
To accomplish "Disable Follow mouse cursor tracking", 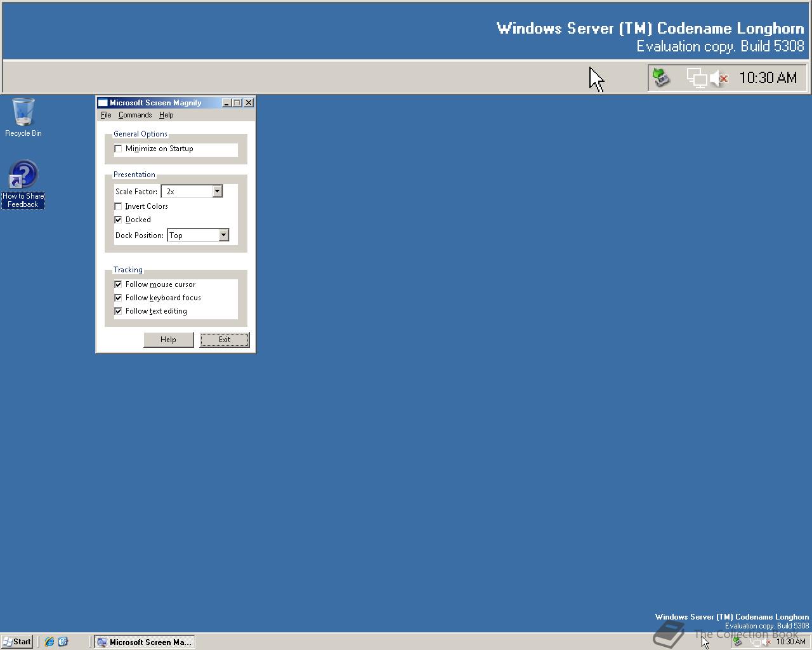I will (118, 284).
